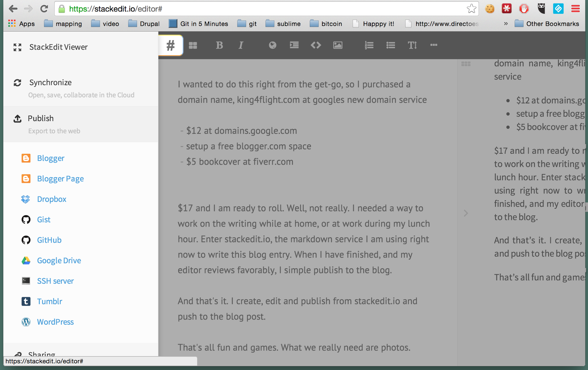The image size is (588, 370).
Task: Publish to Google Drive
Action: click(x=59, y=260)
